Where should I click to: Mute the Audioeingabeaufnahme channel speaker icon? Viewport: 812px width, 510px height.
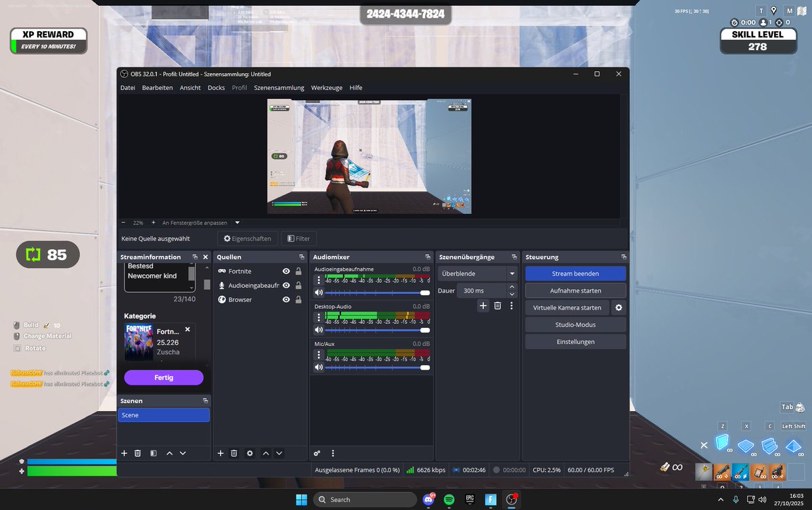click(x=318, y=293)
